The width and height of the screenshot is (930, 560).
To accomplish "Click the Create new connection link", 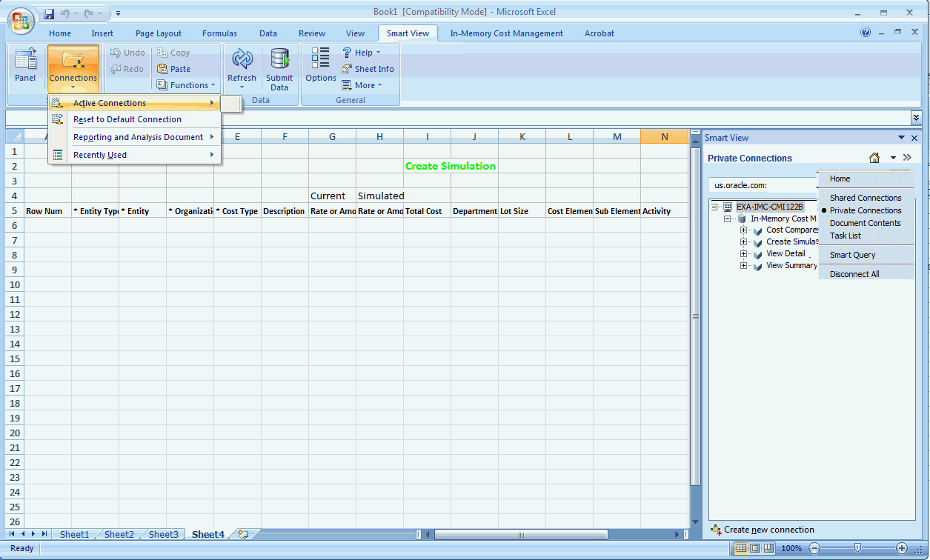I will pyautogui.click(x=769, y=530).
